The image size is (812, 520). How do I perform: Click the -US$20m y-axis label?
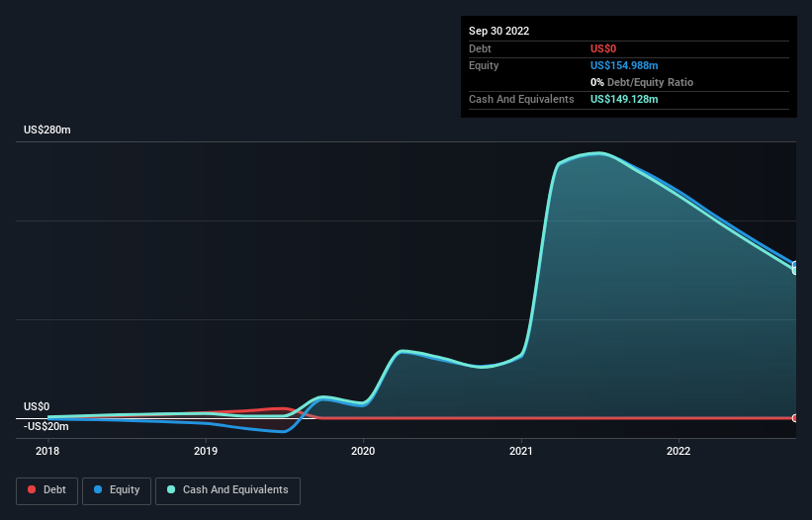pyautogui.click(x=46, y=426)
